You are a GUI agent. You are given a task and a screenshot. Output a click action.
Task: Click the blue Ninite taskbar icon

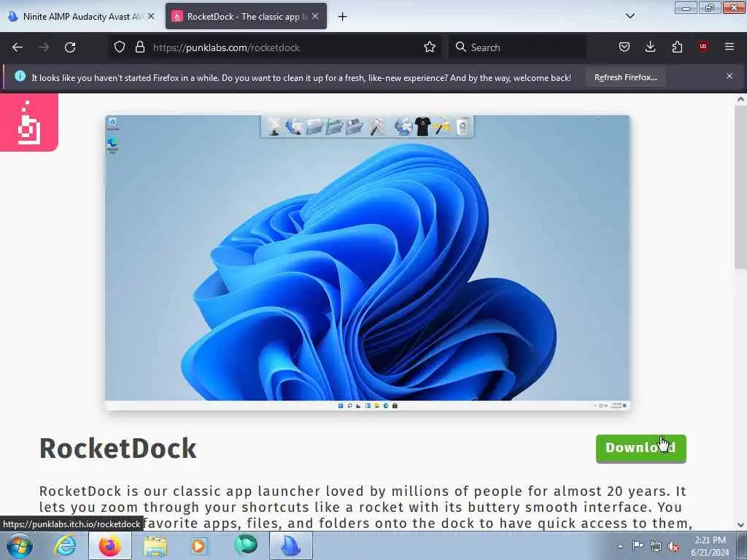(291, 545)
